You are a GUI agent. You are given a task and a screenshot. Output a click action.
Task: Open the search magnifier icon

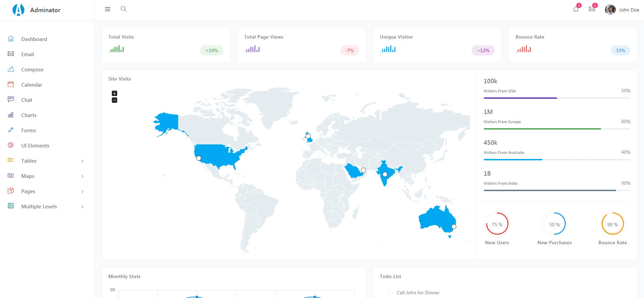(124, 9)
